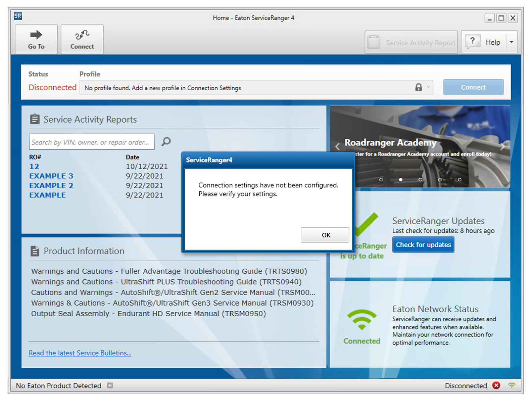Open UltraShift PLUS Troubleshooting Guide TRTS0940

coord(166,281)
